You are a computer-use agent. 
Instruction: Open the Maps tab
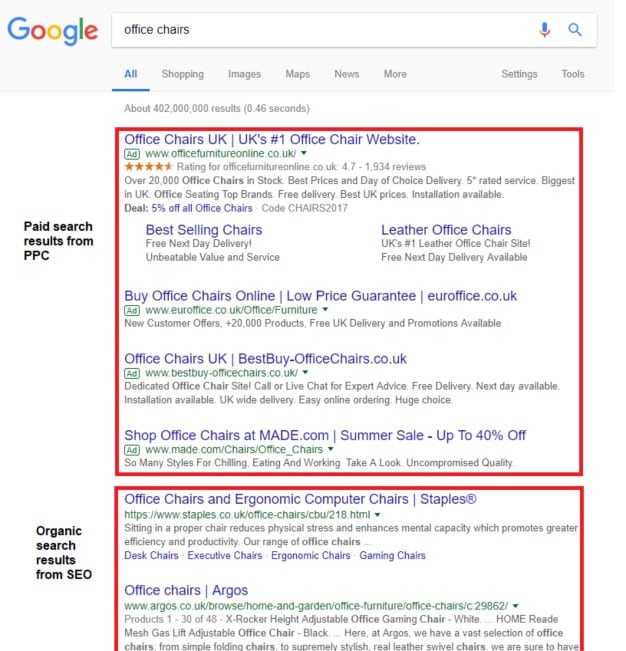pyautogui.click(x=298, y=74)
